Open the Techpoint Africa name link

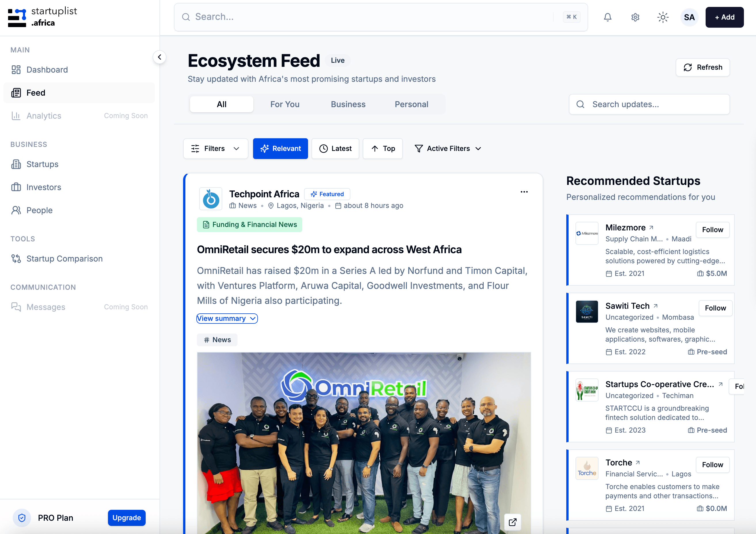264,194
